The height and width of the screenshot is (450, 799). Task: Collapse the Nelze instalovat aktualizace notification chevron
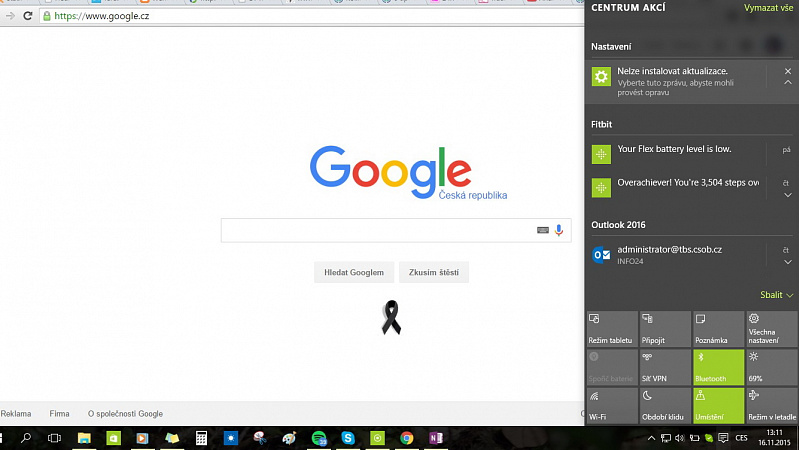pyautogui.click(x=788, y=83)
